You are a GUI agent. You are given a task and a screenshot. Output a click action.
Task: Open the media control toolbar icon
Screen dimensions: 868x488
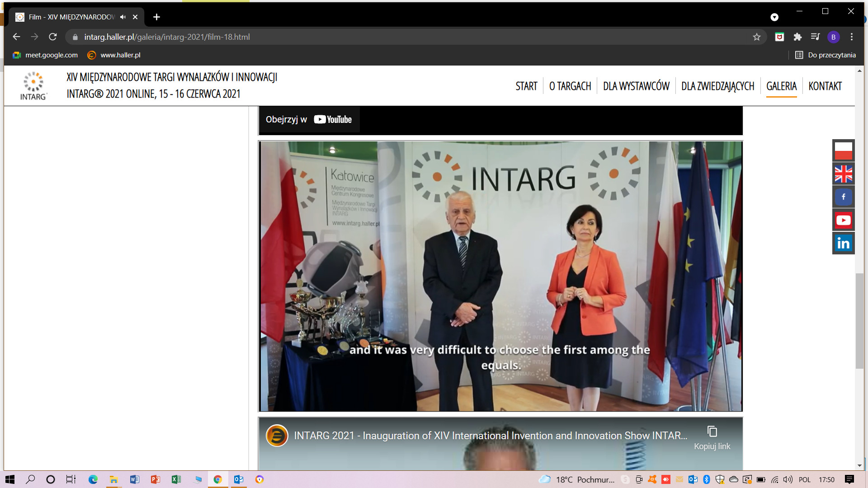click(x=815, y=37)
